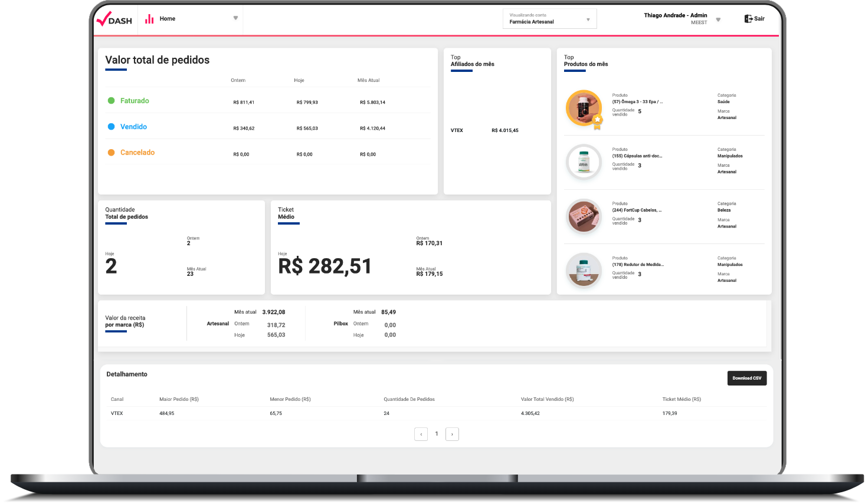Screen dimensions: 865x504
Task: Open the Thiago Andrade user menu arrow
Action: [x=718, y=19]
